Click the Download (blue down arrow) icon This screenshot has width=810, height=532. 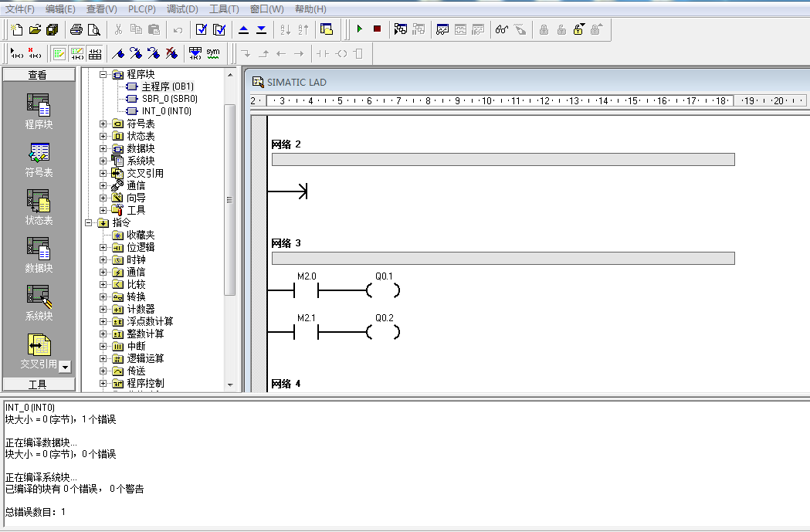[261, 29]
